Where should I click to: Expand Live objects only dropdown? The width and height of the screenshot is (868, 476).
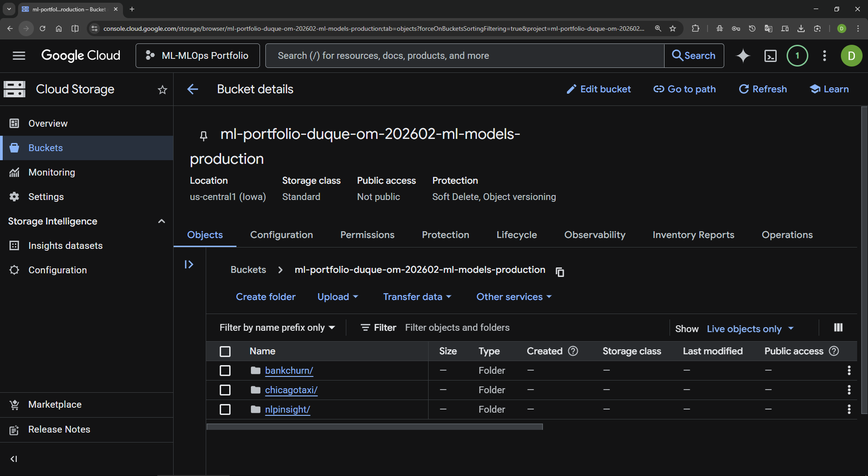coord(750,329)
